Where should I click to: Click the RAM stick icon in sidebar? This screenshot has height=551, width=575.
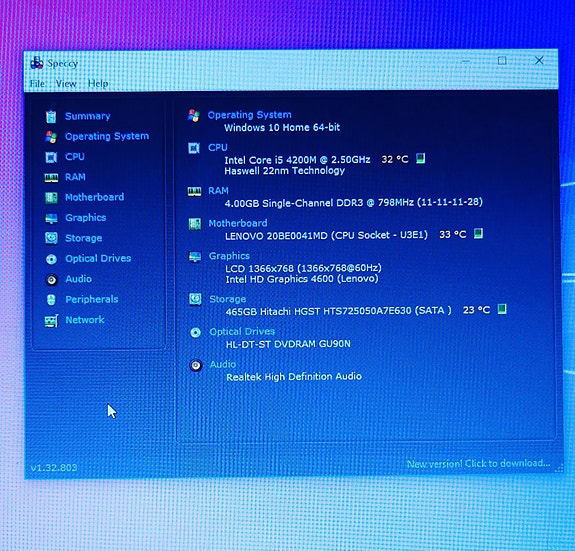point(51,178)
